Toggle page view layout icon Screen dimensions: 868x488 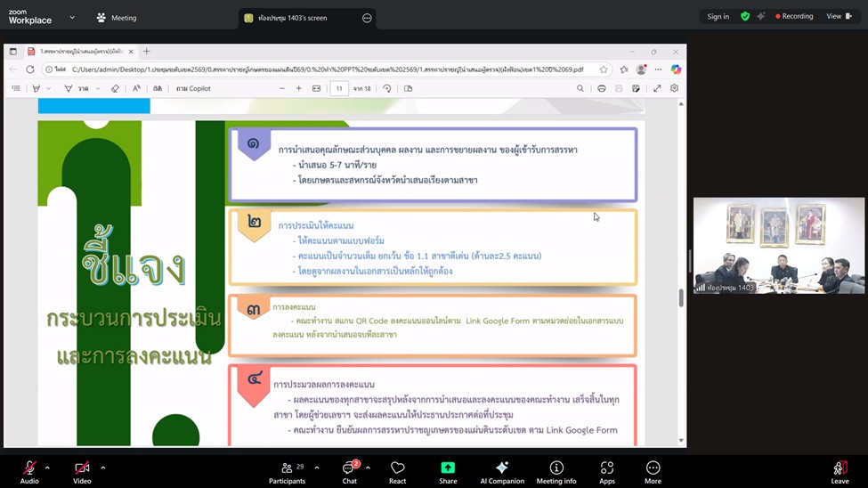point(408,88)
